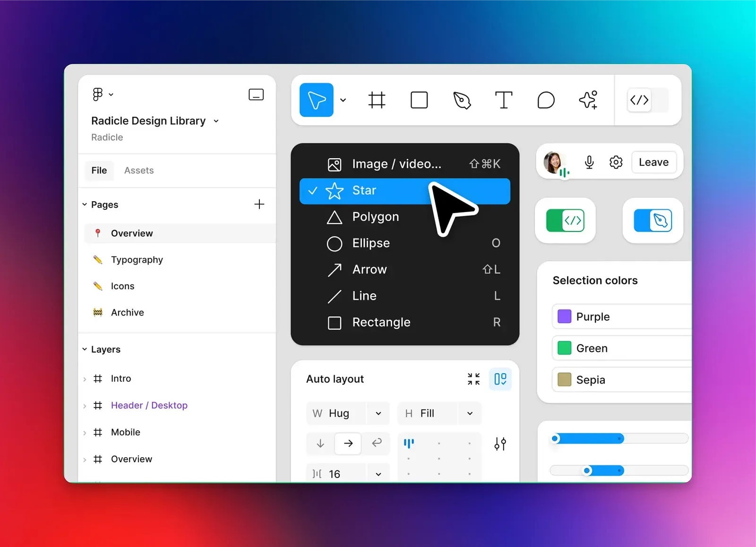756x547 pixels.
Task: Click the Selection colors heading
Action: 595,281
